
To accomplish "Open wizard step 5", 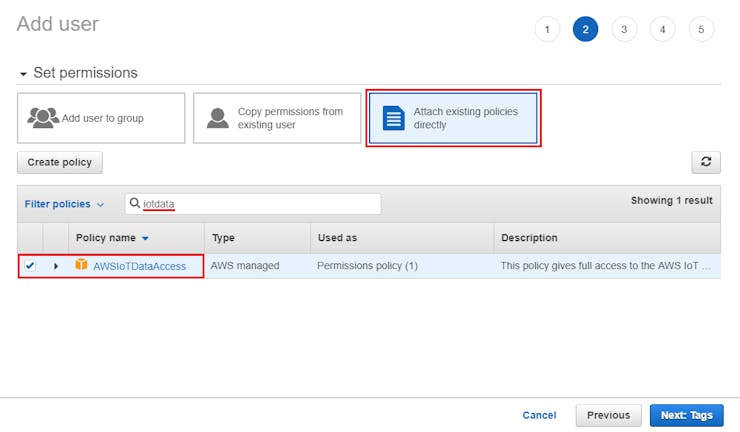I will point(701,29).
